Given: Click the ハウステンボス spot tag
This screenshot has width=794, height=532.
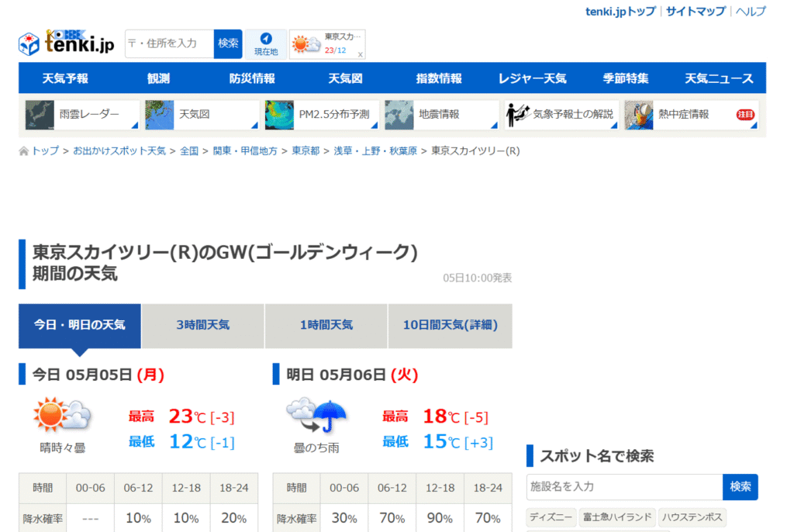Looking at the screenshot, I should click(692, 517).
